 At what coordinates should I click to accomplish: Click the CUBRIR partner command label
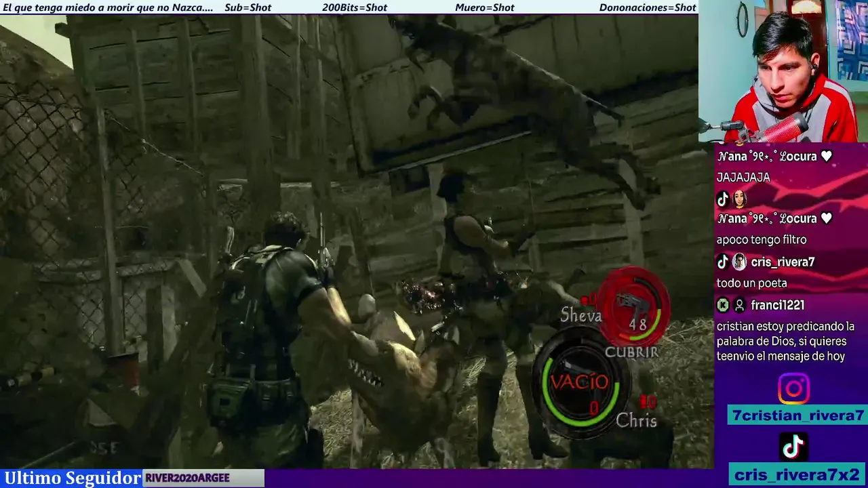[631, 352]
